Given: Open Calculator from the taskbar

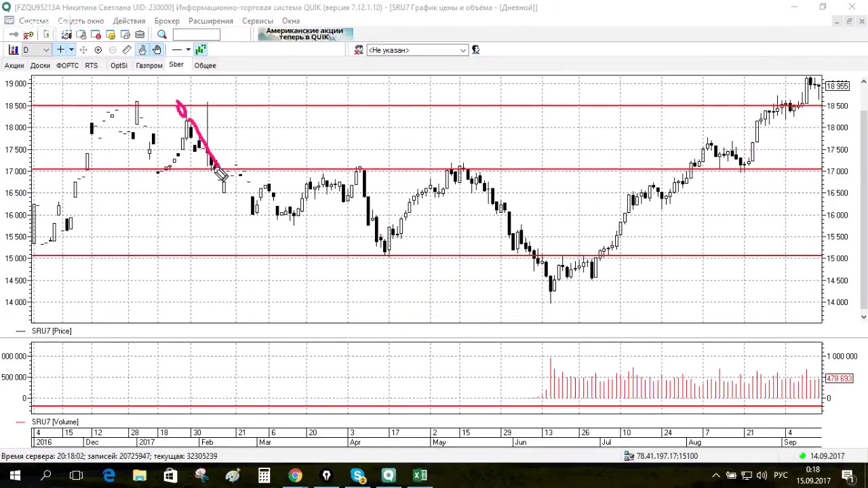Looking at the screenshot, I should click(264, 476).
